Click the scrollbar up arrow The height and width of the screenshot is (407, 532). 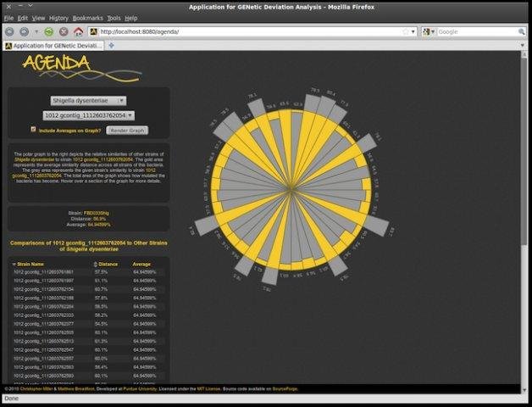coord(524,55)
